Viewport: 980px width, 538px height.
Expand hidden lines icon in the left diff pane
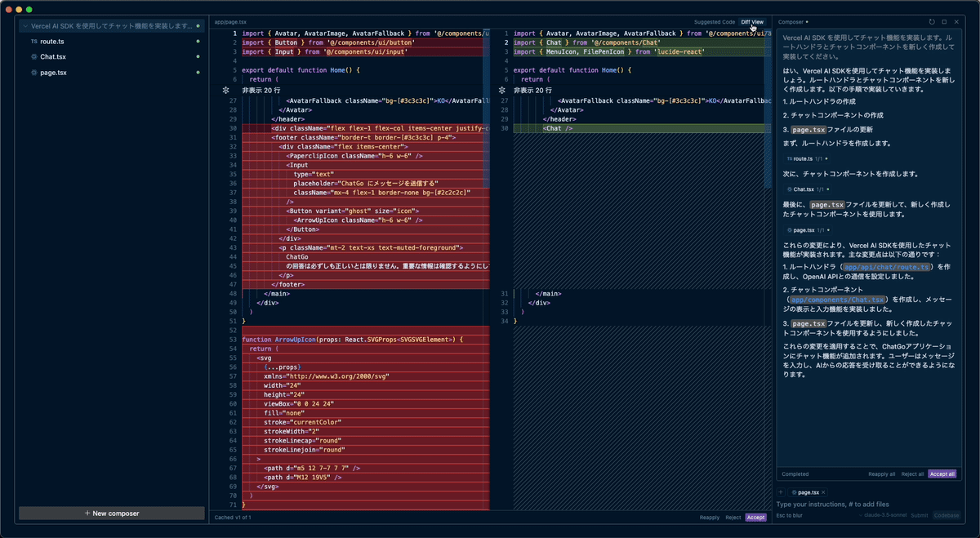pos(225,90)
